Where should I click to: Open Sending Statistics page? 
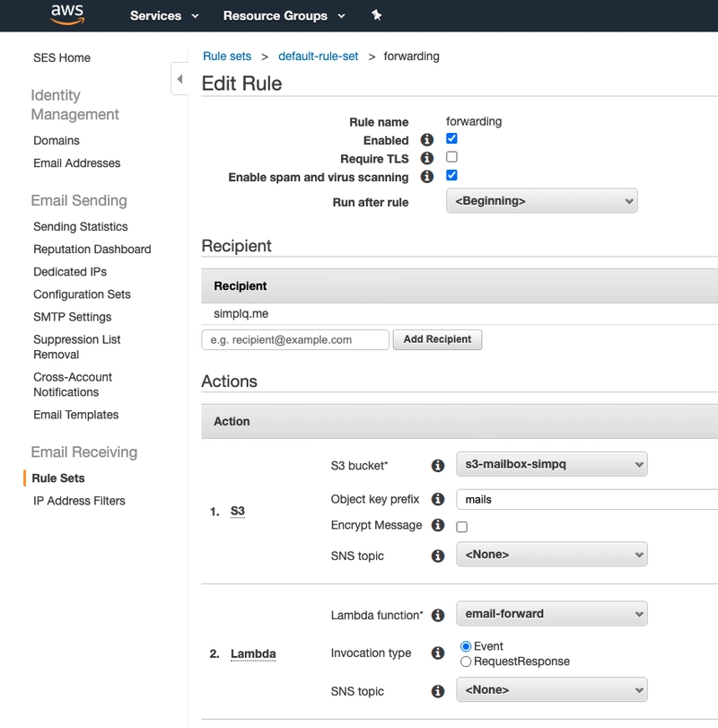80,226
